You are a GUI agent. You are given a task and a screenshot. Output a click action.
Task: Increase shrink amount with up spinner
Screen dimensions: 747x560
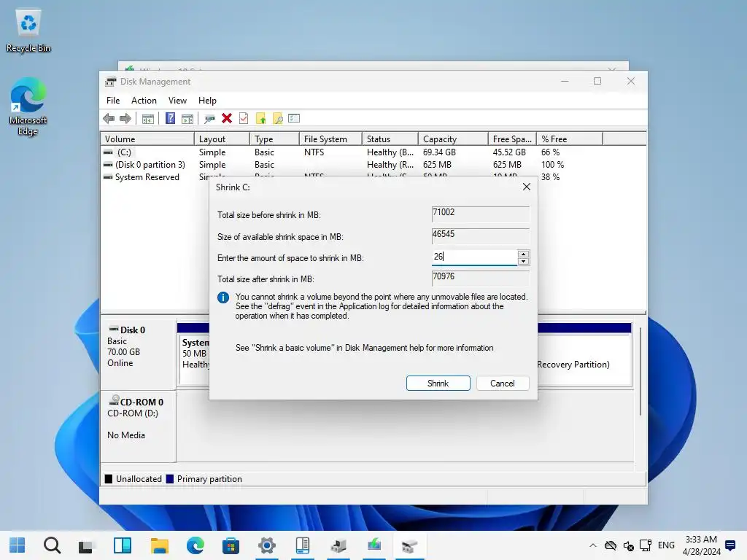[x=523, y=254]
